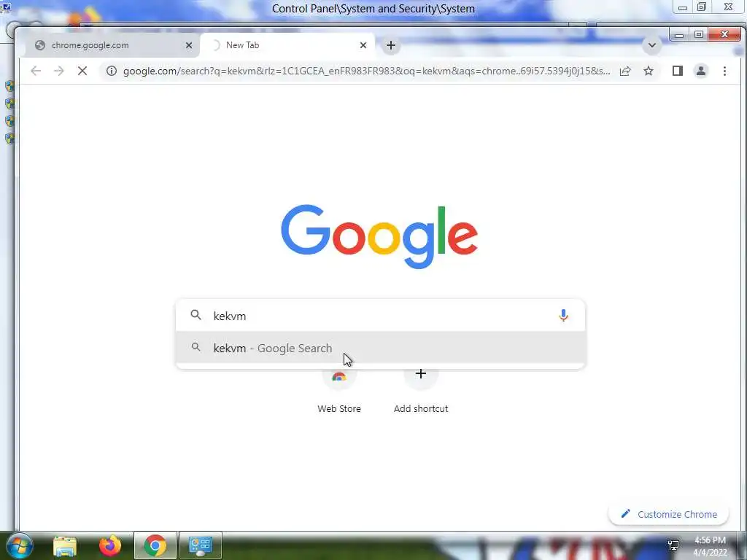The height and width of the screenshot is (560, 747).
Task: View site information icon in address bar
Action: click(x=112, y=71)
